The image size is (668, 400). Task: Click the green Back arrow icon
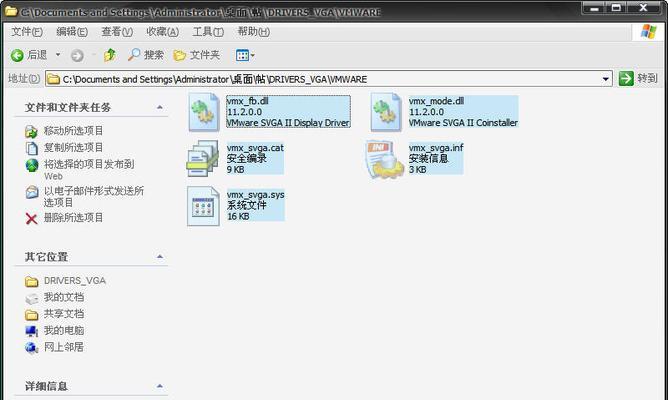tap(17, 55)
